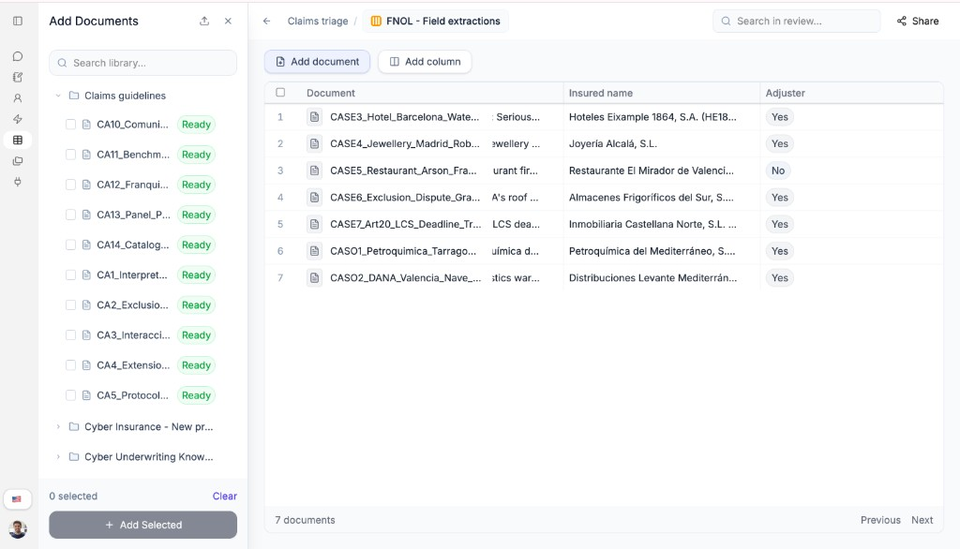This screenshot has width=960, height=549.
Task: Open the lightning bolt icon in sidebar
Action: 18,119
